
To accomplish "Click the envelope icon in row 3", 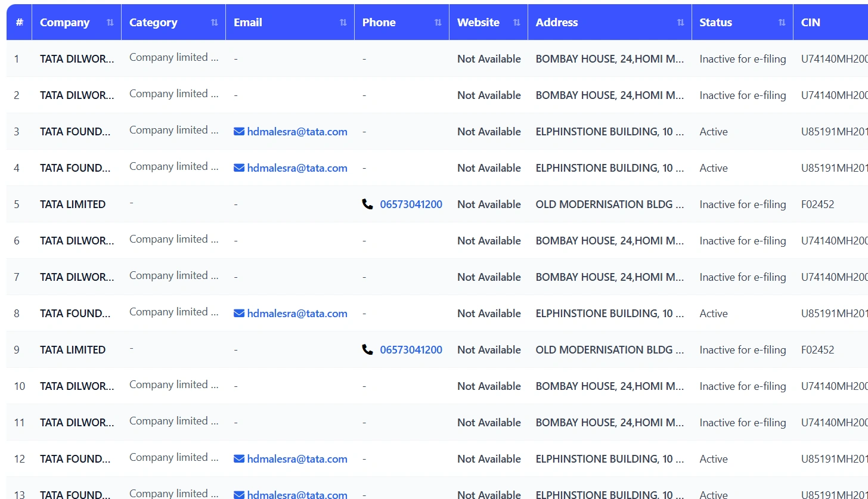I will pyautogui.click(x=239, y=132).
